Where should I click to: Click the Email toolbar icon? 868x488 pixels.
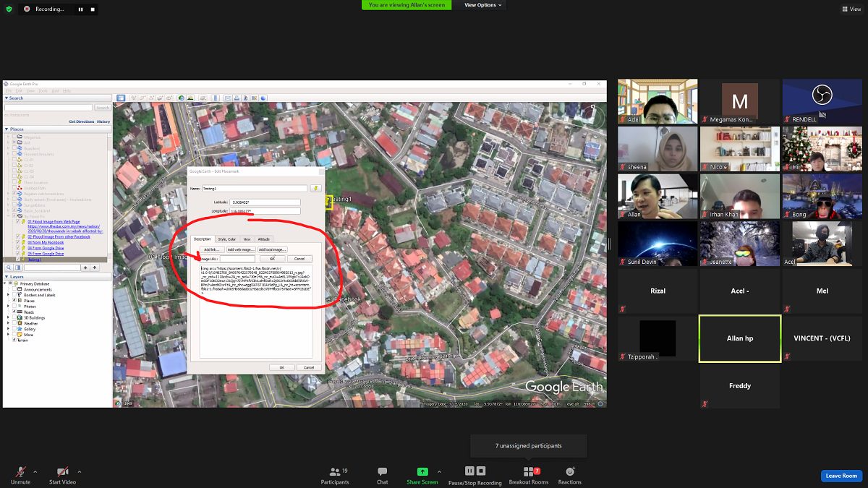(x=227, y=98)
